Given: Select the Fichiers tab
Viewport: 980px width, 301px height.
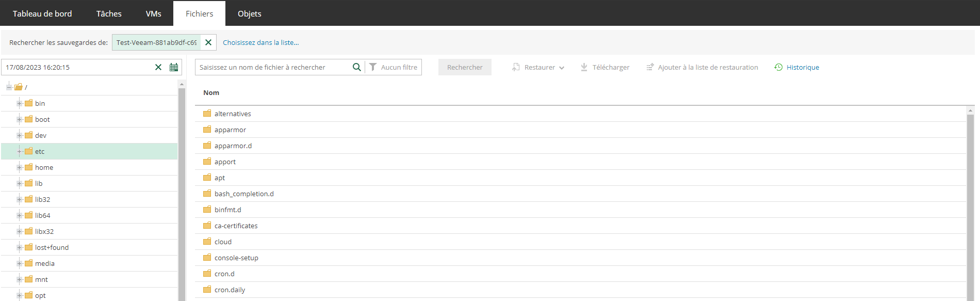Looking at the screenshot, I should [x=200, y=13].
